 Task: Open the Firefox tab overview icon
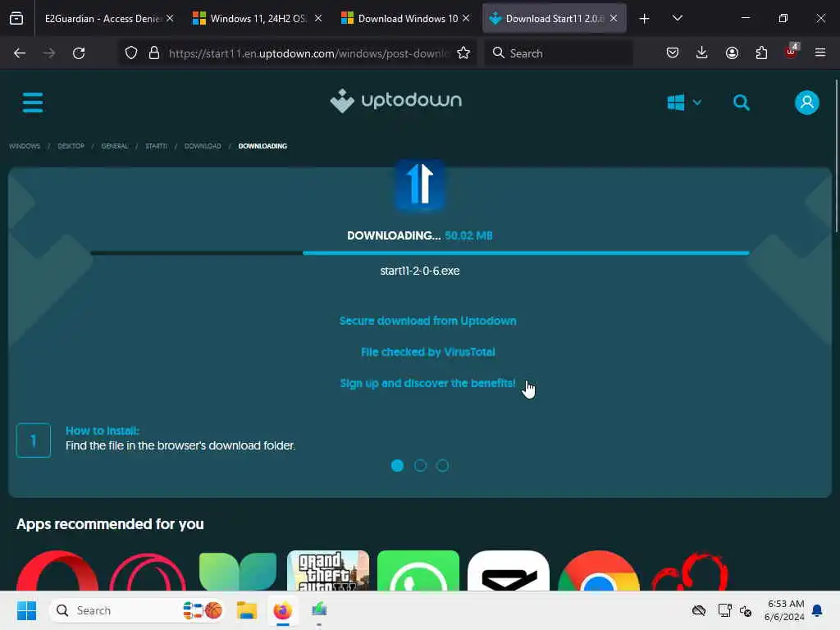[x=16, y=19]
